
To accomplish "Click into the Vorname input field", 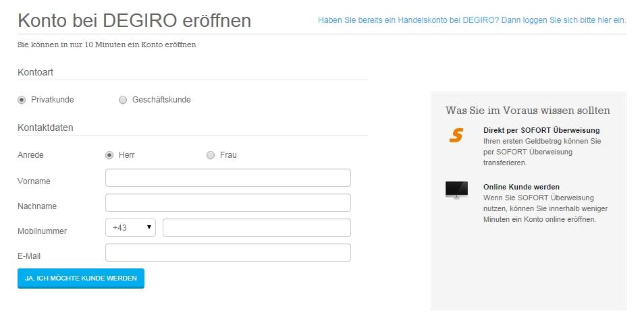I will (228, 178).
